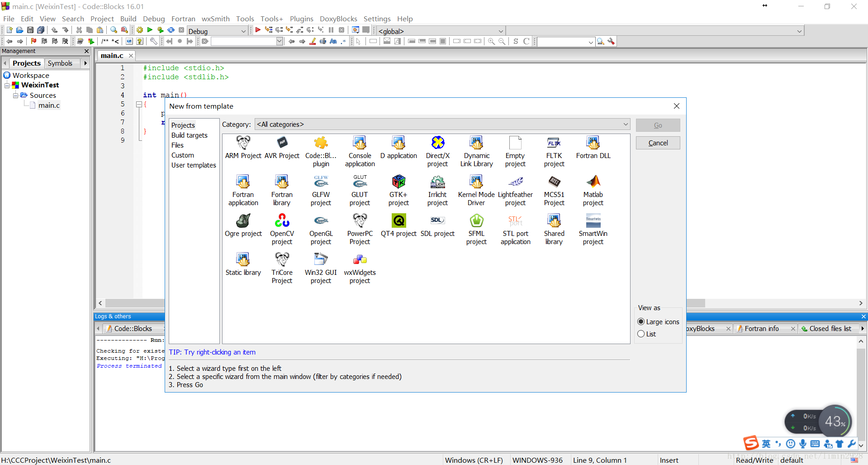
Task: Select the QT4 project icon
Action: 398,221
